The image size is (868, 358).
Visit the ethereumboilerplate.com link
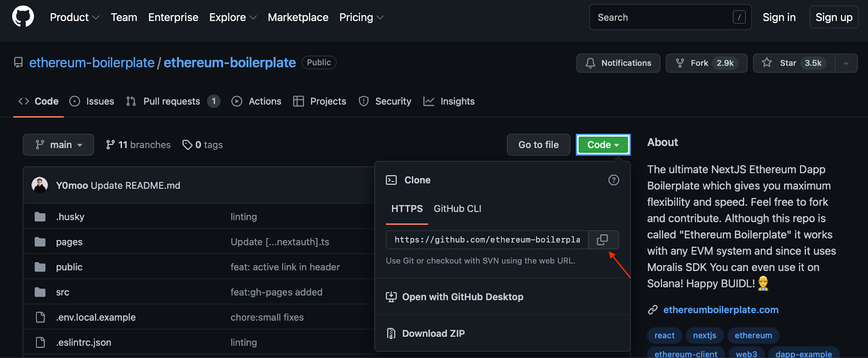click(x=720, y=310)
